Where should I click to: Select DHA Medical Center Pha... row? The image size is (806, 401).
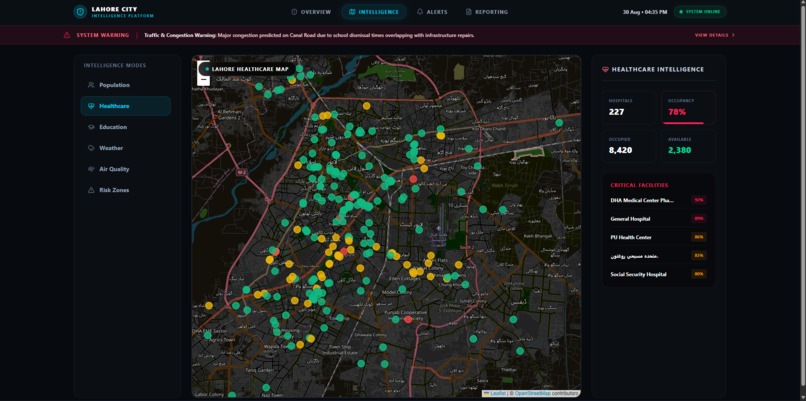tap(658, 200)
